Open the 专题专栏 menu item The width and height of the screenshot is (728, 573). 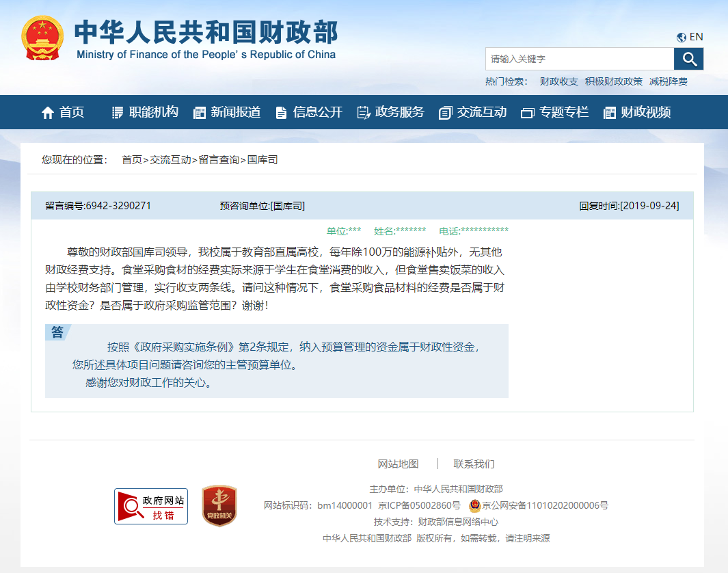click(x=564, y=112)
